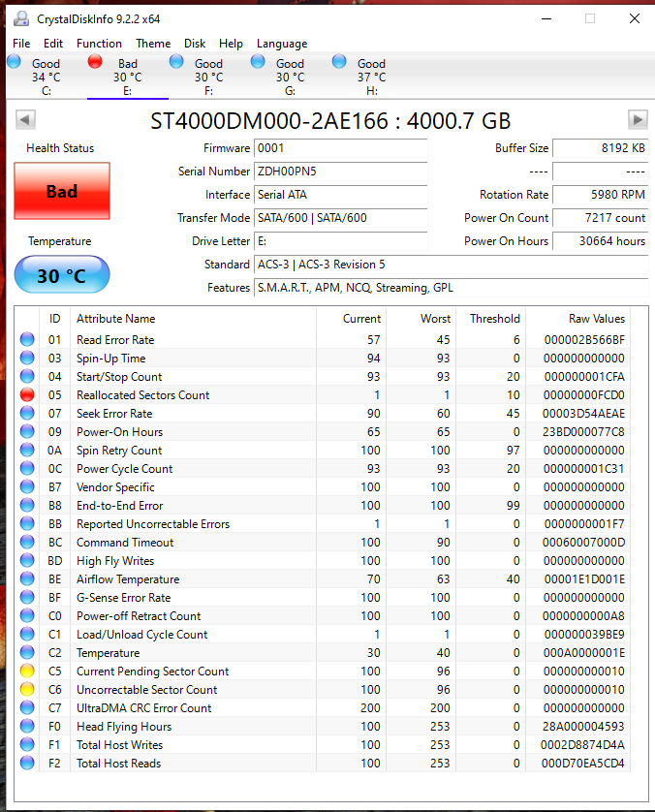Click blue status icon of Spin Retry Count
The height and width of the screenshot is (812, 655).
(x=27, y=450)
